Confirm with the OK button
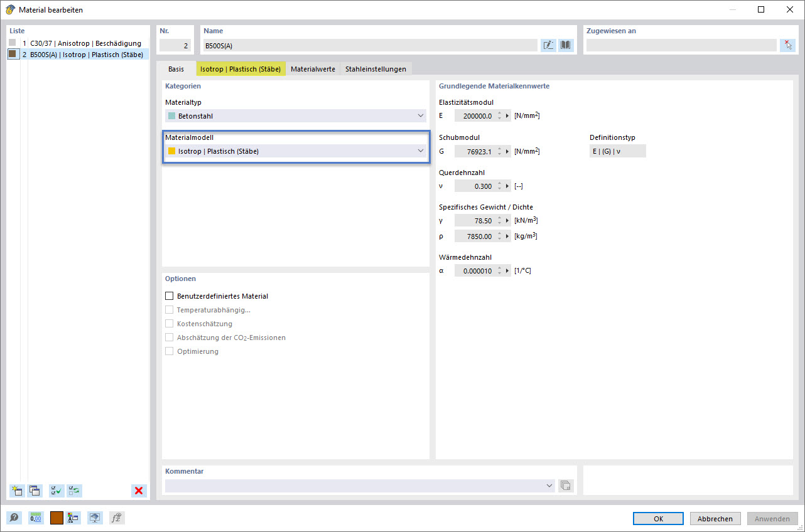 point(658,519)
